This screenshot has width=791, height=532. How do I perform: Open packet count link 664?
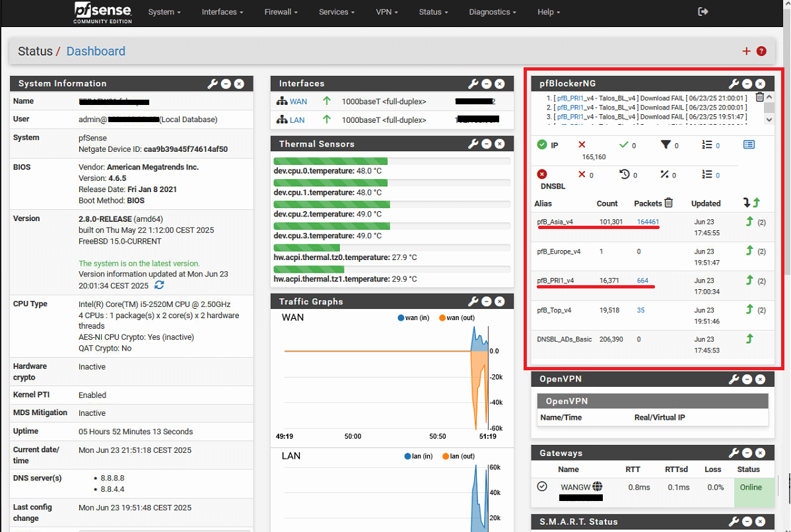[x=642, y=281]
